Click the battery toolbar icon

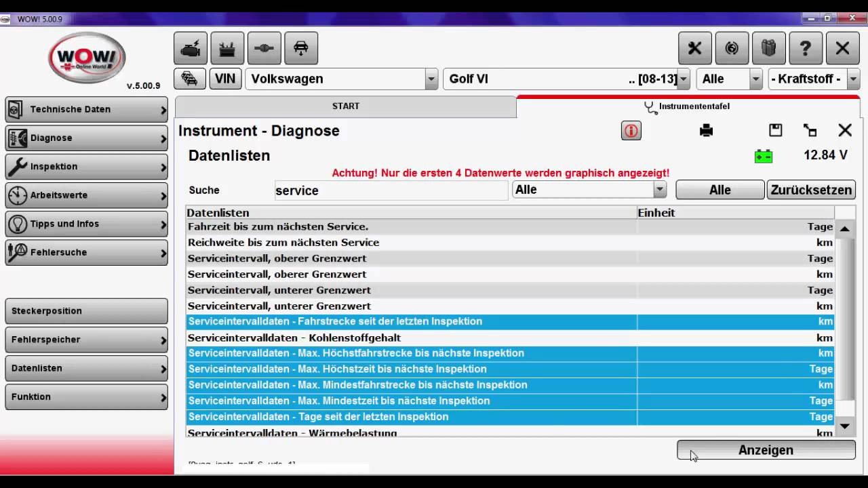tap(227, 48)
